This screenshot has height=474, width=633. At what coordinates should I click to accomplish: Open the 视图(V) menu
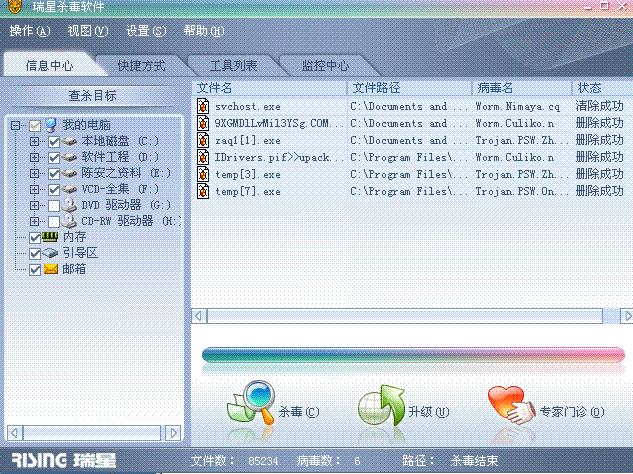point(88,31)
